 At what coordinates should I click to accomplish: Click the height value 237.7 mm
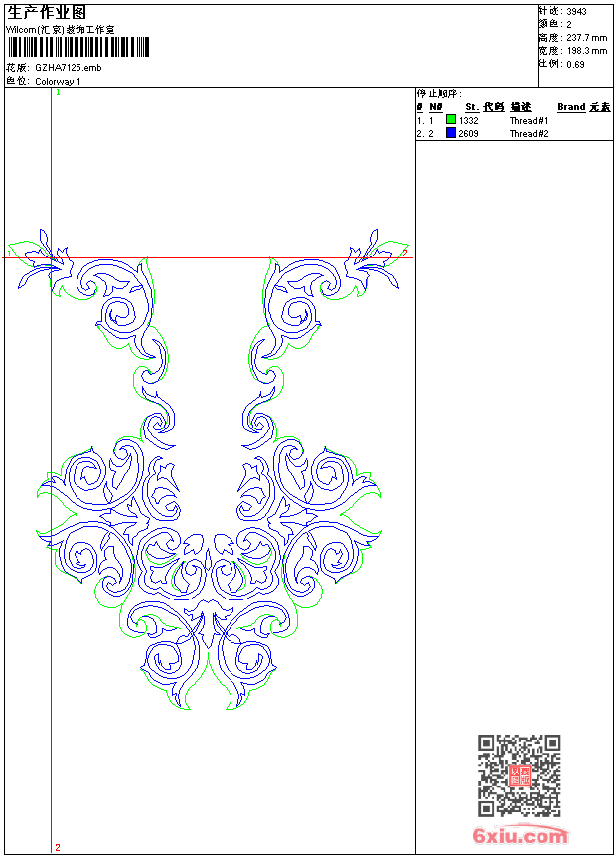click(x=585, y=37)
